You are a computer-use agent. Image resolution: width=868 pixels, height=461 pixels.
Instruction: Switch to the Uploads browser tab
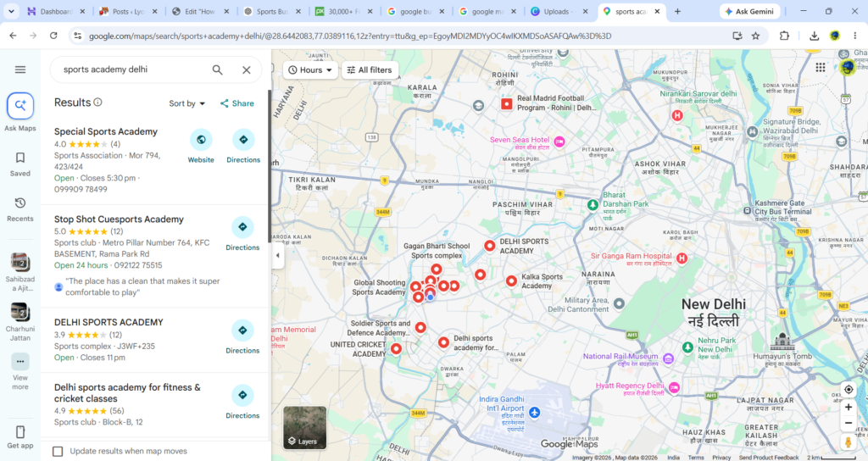559,11
